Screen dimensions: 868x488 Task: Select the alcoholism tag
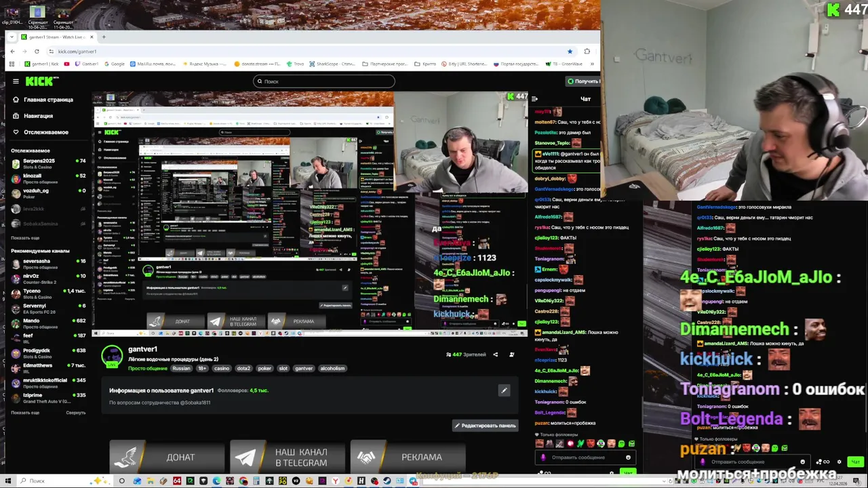(x=332, y=368)
